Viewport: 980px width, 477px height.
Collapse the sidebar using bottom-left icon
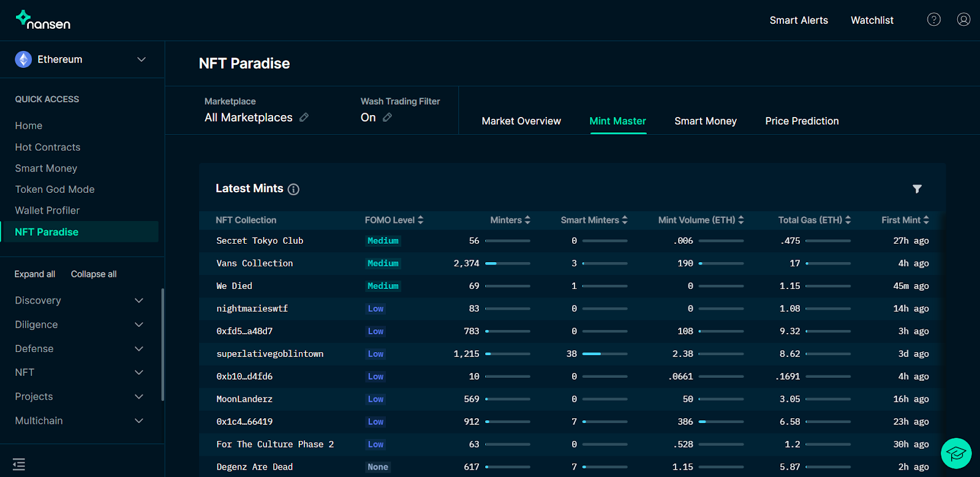coord(19,464)
